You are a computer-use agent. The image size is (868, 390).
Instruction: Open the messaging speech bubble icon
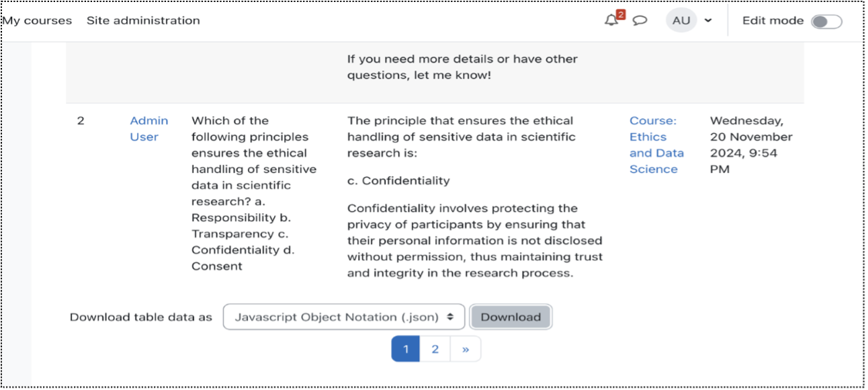pyautogui.click(x=640, y=21)
